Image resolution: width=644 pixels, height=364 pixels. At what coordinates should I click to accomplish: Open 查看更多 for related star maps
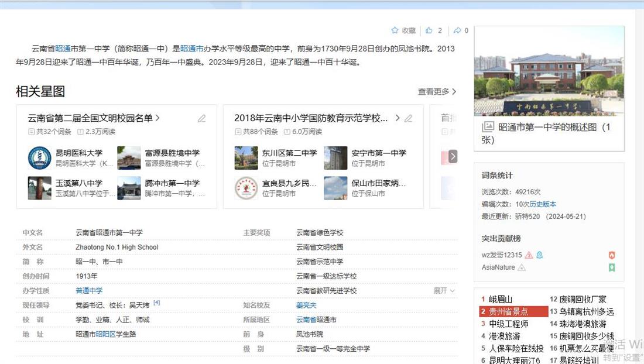click(437, 91)
